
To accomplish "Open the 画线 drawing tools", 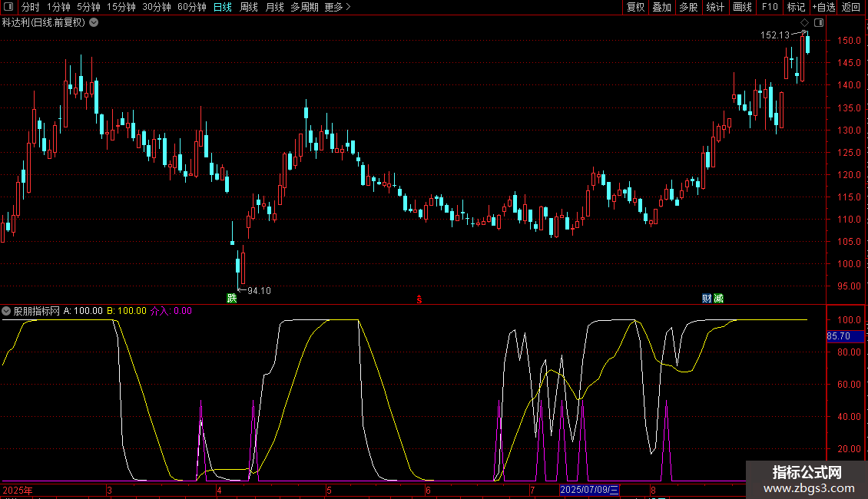I will point(742,7).
